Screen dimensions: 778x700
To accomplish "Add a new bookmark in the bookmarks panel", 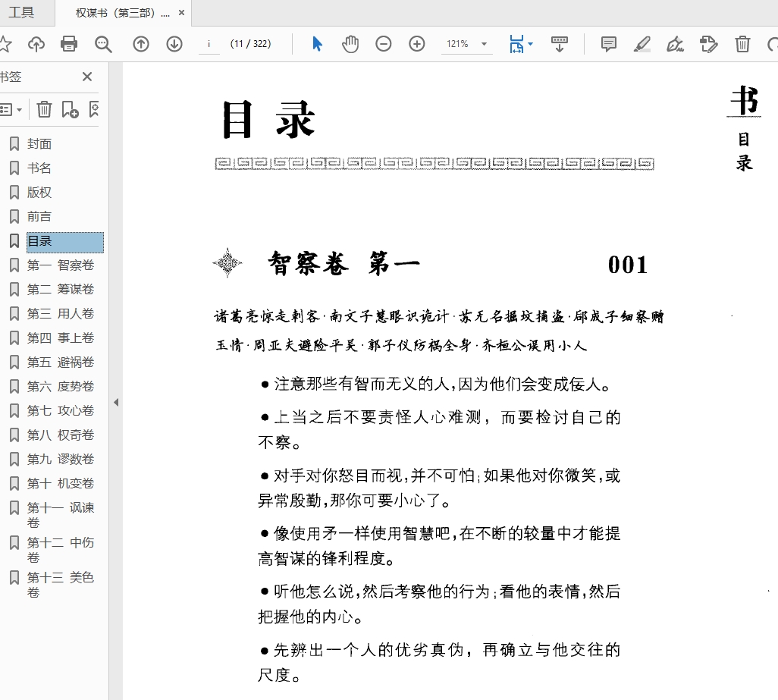I will [70, 110].
